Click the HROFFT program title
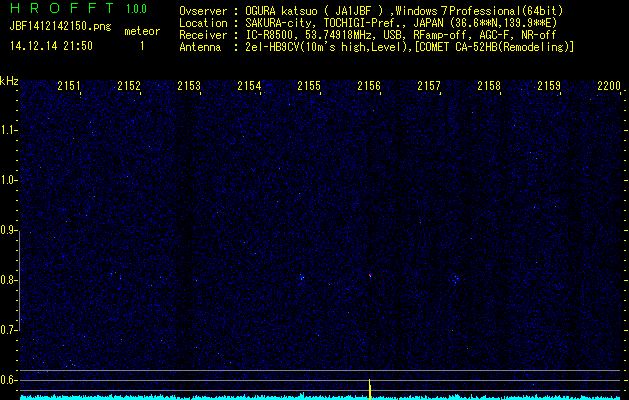Viewport: 629px width, 400px height. 61,8
